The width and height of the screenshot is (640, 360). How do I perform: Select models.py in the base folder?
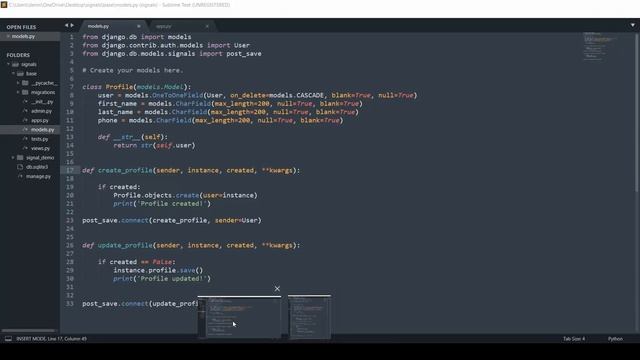42,130
